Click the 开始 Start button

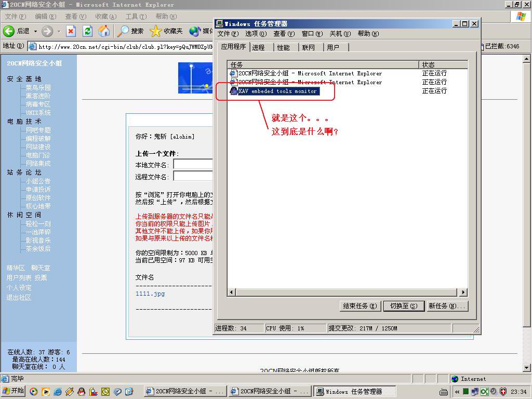tap(13, 391)
